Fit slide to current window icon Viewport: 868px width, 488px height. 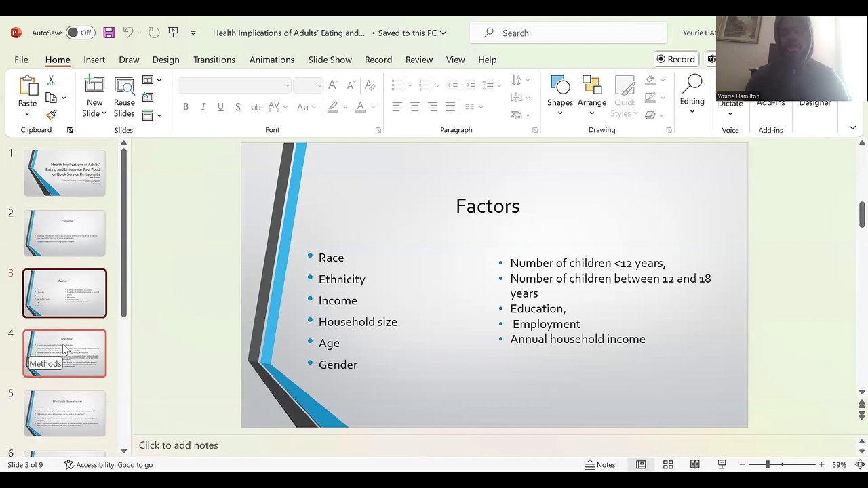(x=859, y=464)
